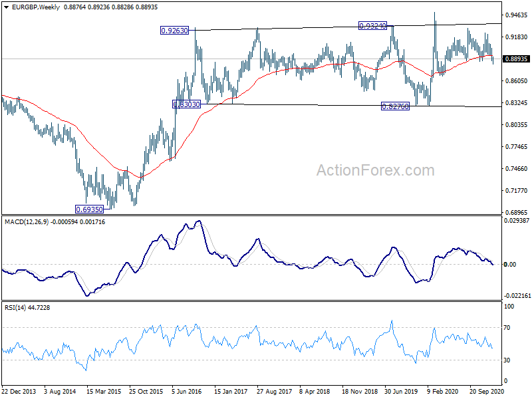532x399 pixels.
Task: Click the 0.80355 price axis value
Action: 517,125
